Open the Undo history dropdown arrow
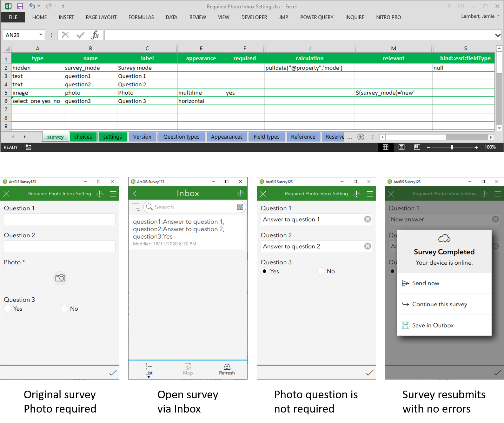 click(x=39, y=6)
